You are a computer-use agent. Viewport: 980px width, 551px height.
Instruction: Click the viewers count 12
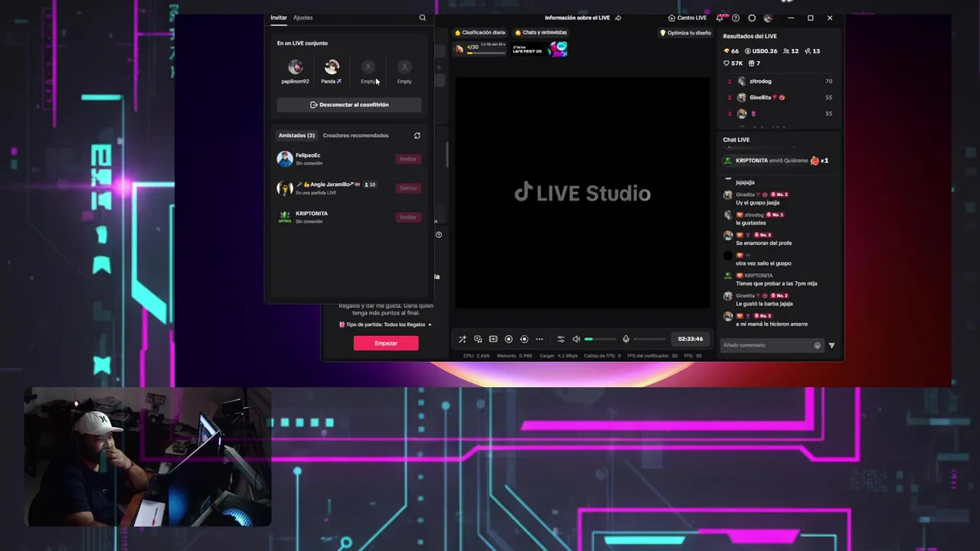pyautogui.click(x=791, y=51)
